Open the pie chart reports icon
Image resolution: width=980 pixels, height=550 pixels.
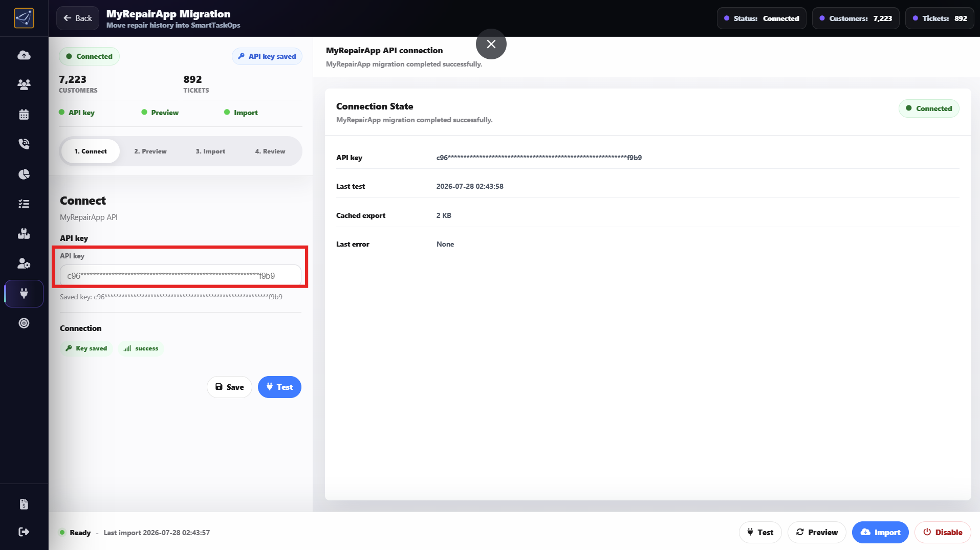(x=24, y=174)
